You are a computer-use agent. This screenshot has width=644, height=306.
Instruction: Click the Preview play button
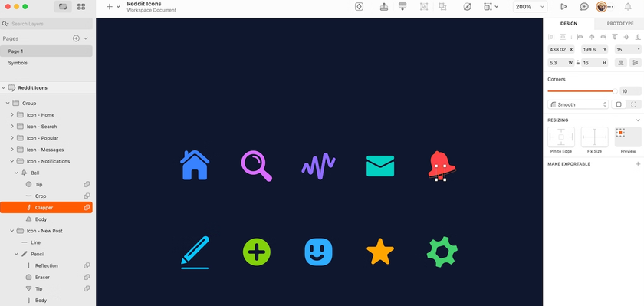[x=563, y=7]
